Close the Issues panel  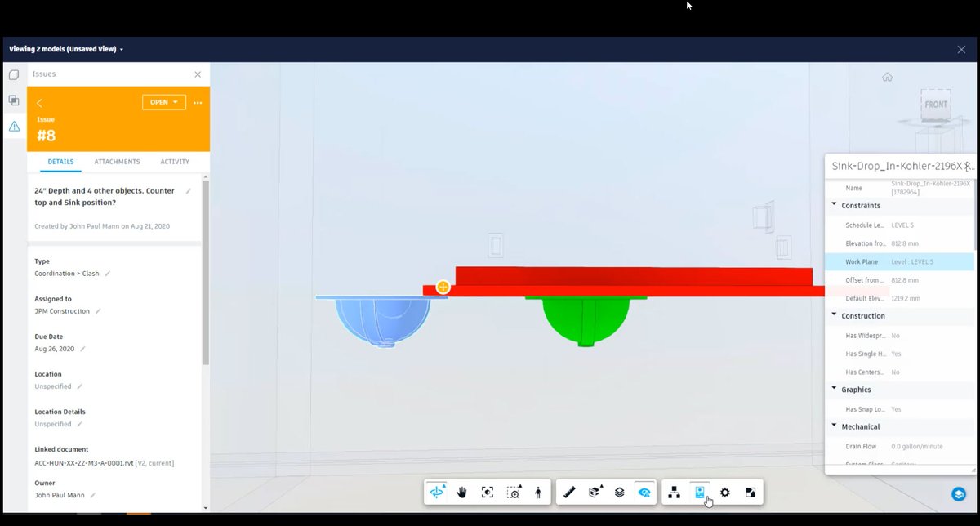click(x=198, y=74)
